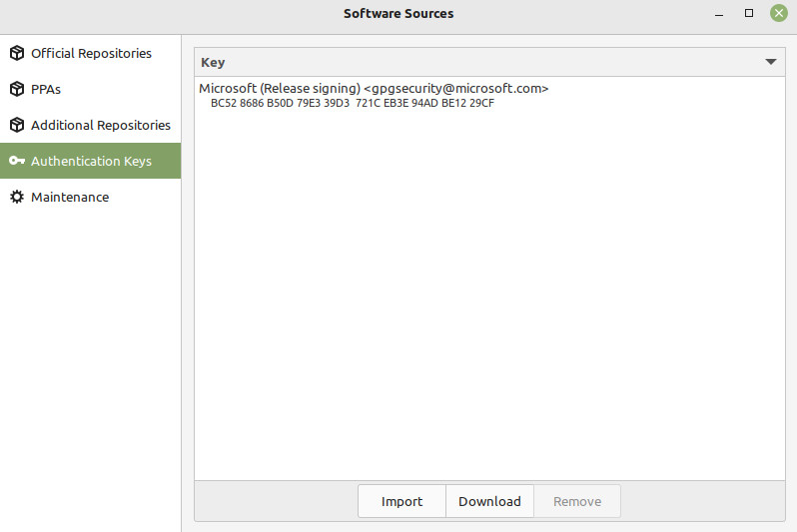Click the Additional Repositories box icon

click(17, 125)
